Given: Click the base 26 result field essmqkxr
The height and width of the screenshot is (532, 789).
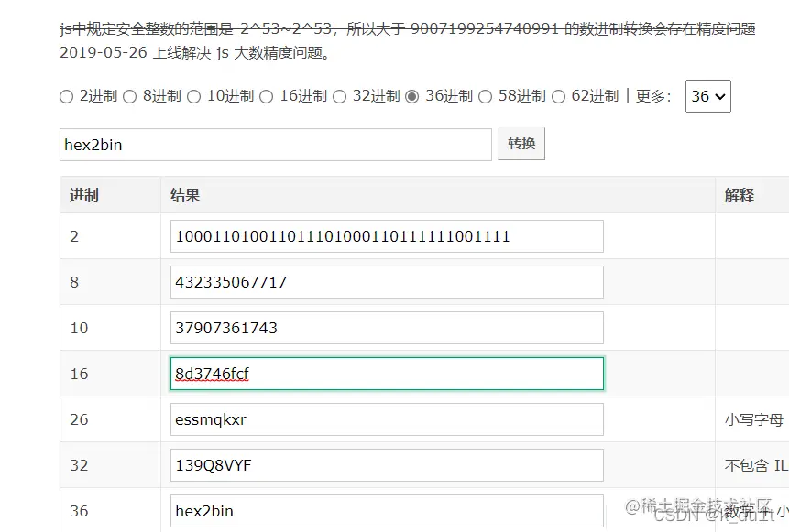Looking at the screenshot, I should coord(387,419).
